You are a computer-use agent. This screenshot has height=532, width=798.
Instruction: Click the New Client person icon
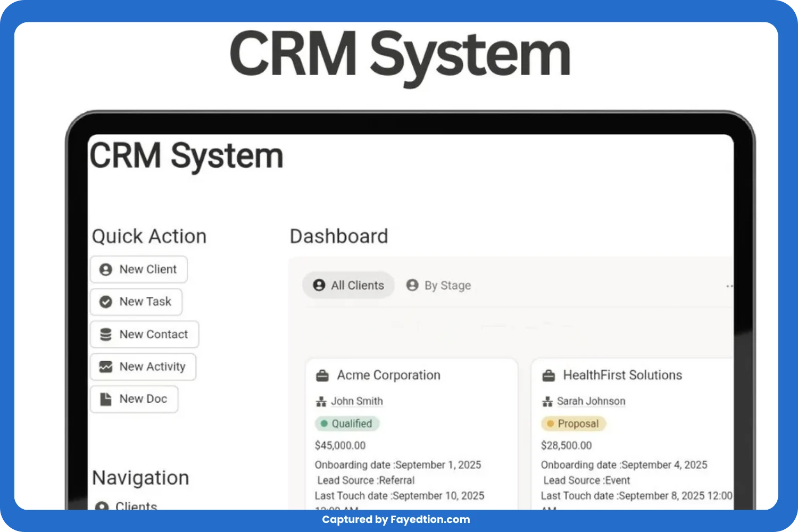coord(106,270)
